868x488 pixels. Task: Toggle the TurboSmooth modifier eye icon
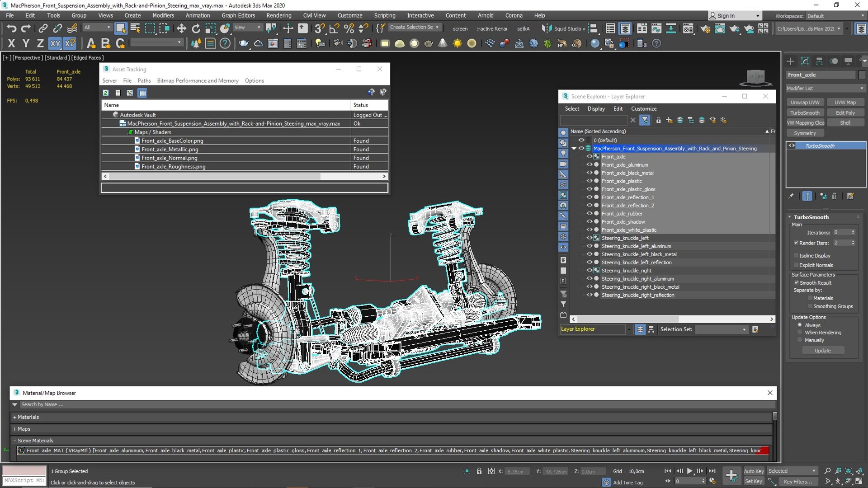click(x=792, y=145)
